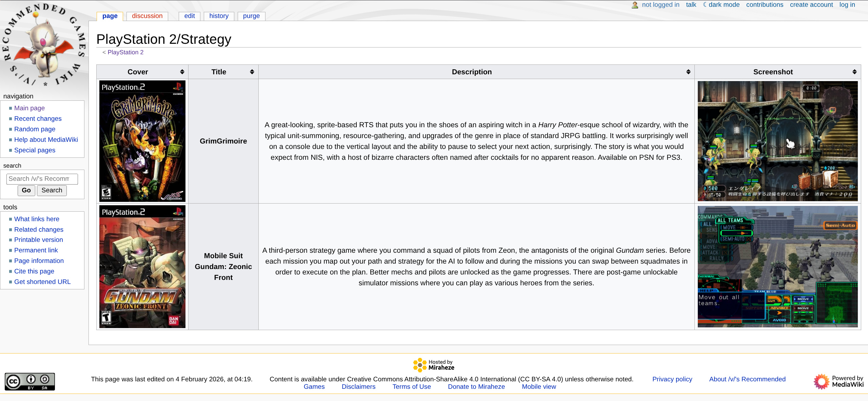The image size is (868, 401).
Task: Sort table by Screenshot column arrows
Action: click(x=854, y=72)
